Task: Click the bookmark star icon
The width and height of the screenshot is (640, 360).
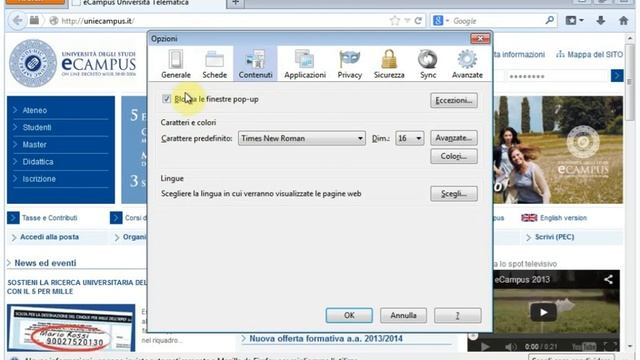Action: tap(394, 21)
